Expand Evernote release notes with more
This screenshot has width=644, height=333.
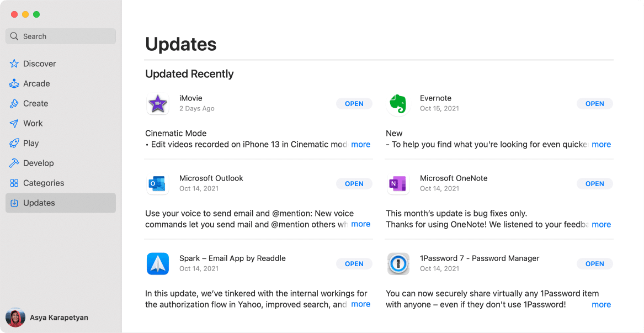(601, 144)
